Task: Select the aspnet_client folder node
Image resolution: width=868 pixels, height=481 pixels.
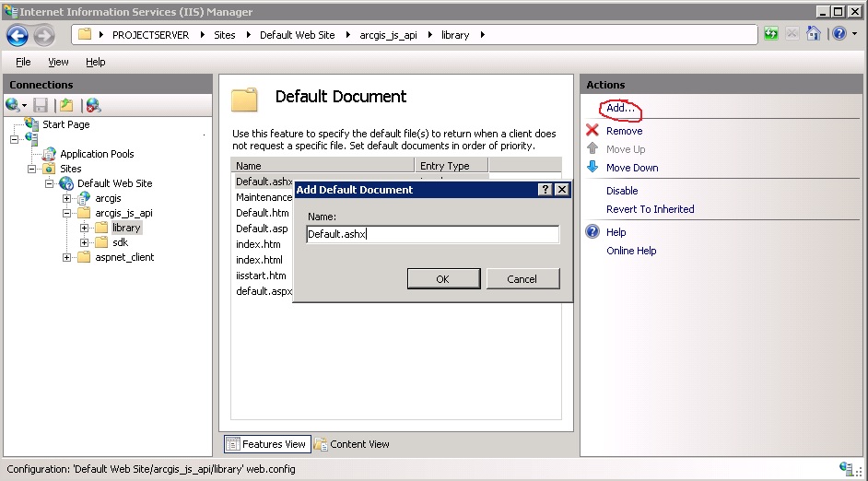Action: click(x=124, y=257)
